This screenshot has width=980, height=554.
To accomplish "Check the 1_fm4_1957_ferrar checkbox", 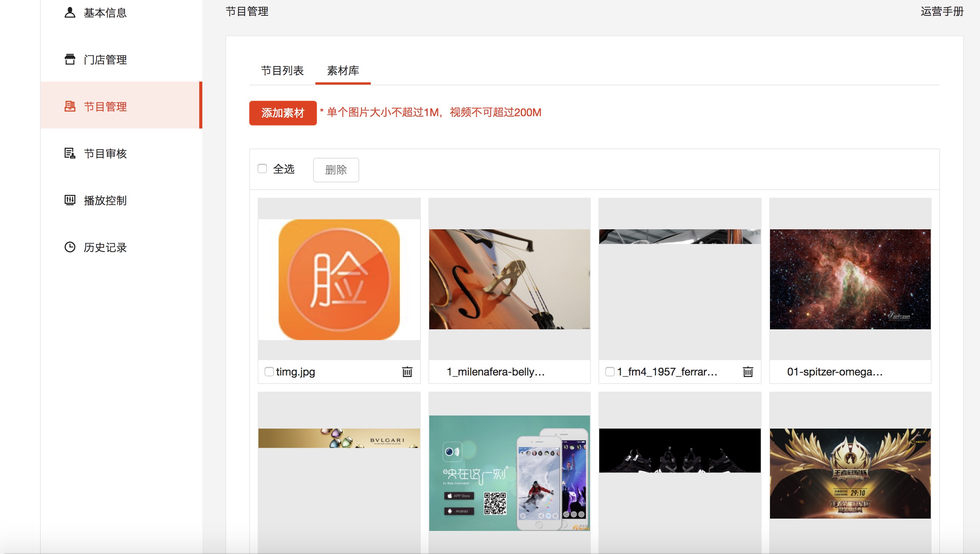I will click(x=610, y=372).
